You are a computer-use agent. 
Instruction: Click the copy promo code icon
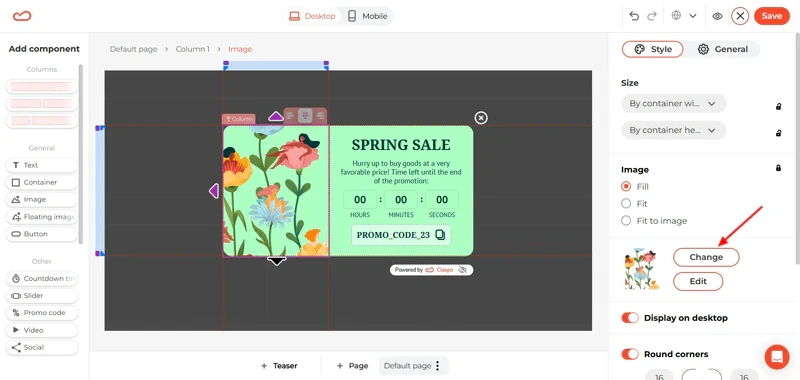tap(440, 235)
